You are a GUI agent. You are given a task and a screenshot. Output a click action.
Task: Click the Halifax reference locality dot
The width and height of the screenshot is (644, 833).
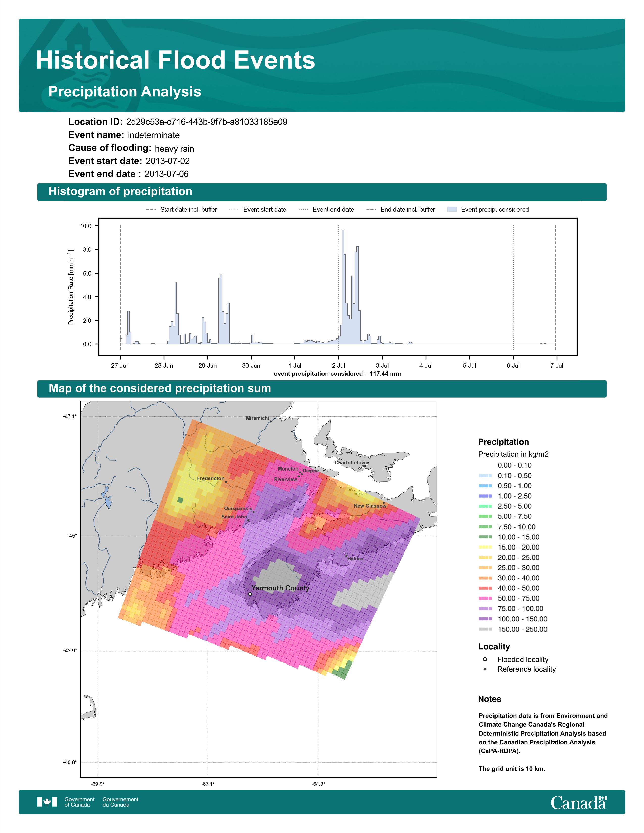(x=346, y=556)
